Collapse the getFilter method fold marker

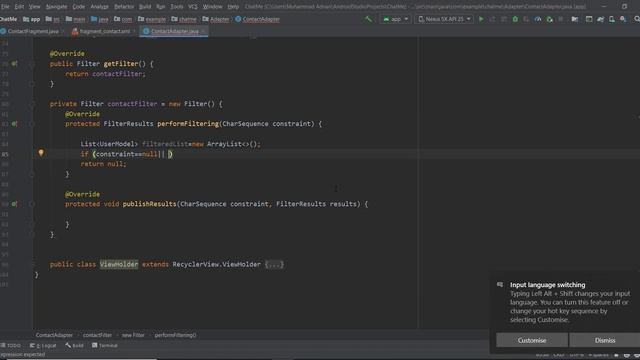click(31, 64)
